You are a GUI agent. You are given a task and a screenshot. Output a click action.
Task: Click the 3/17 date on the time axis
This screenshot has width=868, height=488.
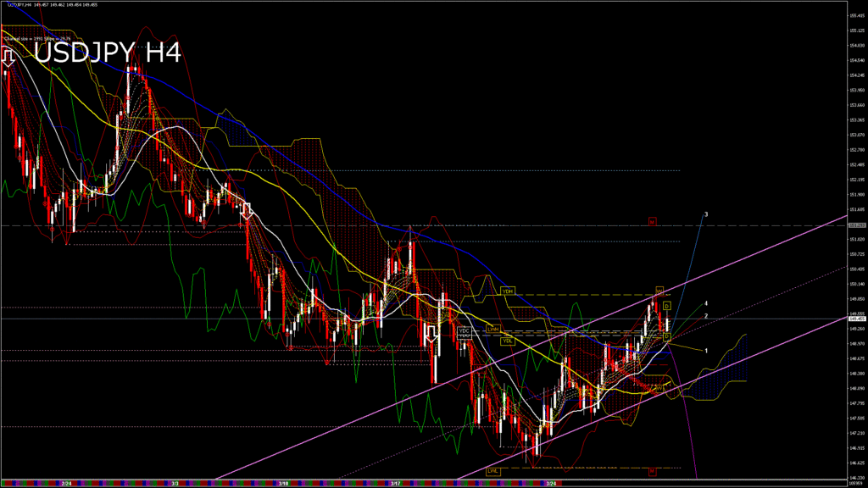point(395,484)
